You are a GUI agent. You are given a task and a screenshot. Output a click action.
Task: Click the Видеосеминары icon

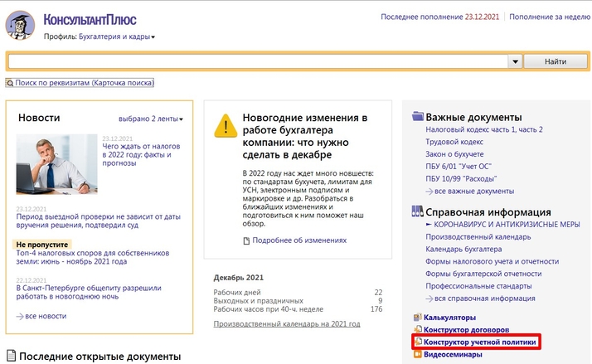417,355
